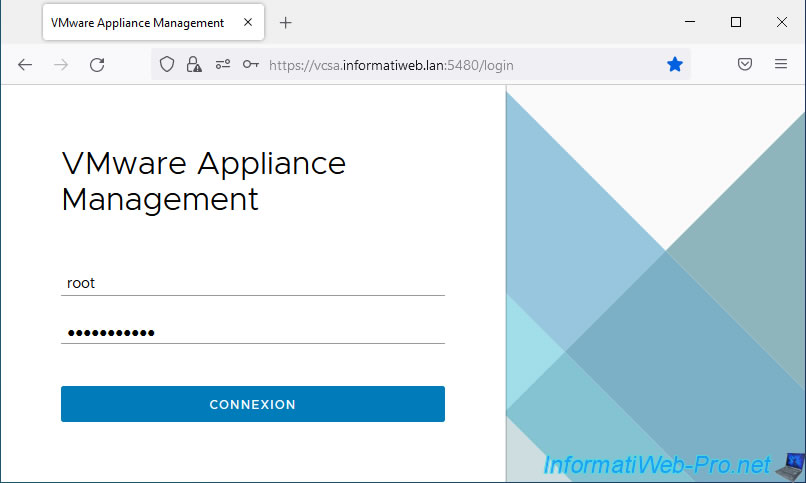Viewport: 806px width, 483px height.
Task: Click the URL vcsa.informatiweb.lan:5480/login
Action: [391, 65]
